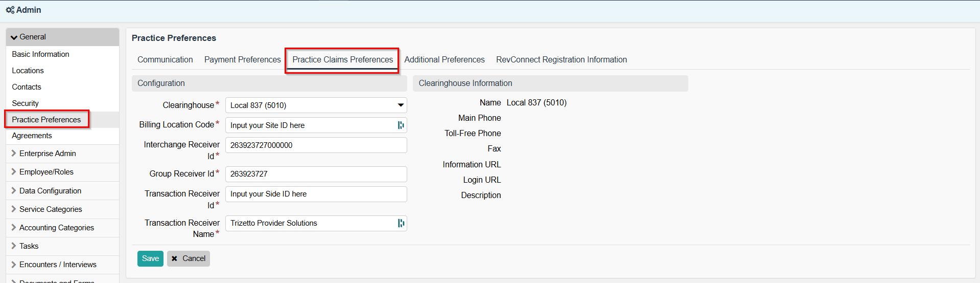
Task: Click the Group Receiver Id field
Action: coord(316,174)
